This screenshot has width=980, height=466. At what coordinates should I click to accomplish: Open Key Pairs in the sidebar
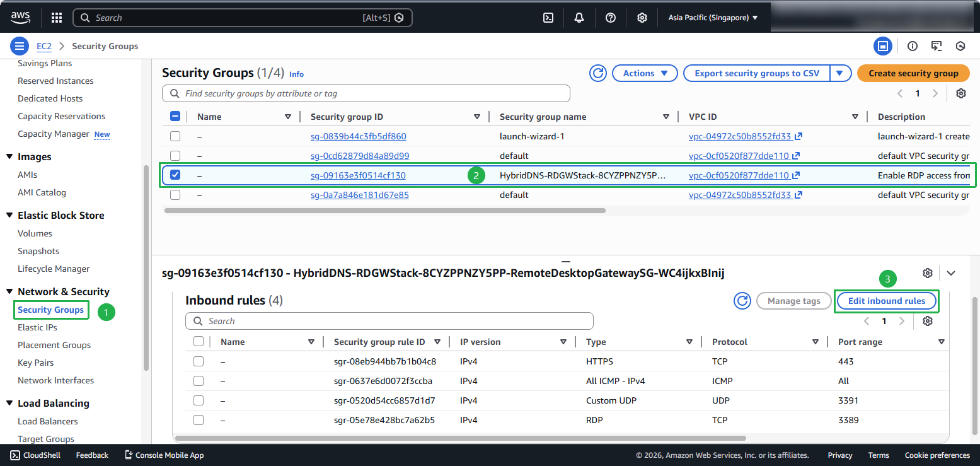click(35, 363)
